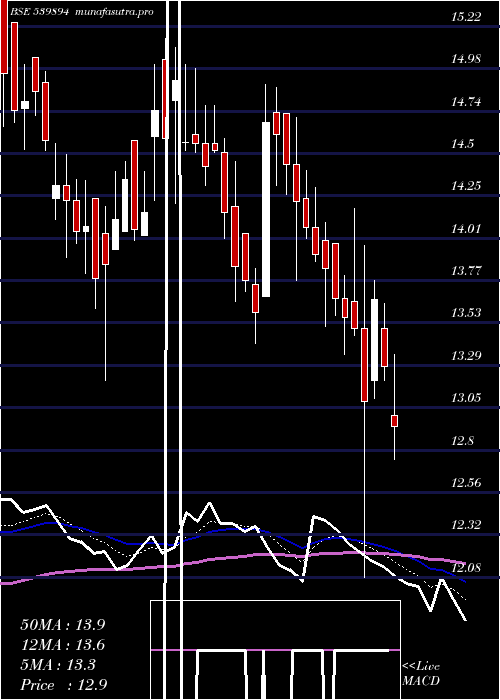Click the last red candlestick near 12.9

point(395,421)
